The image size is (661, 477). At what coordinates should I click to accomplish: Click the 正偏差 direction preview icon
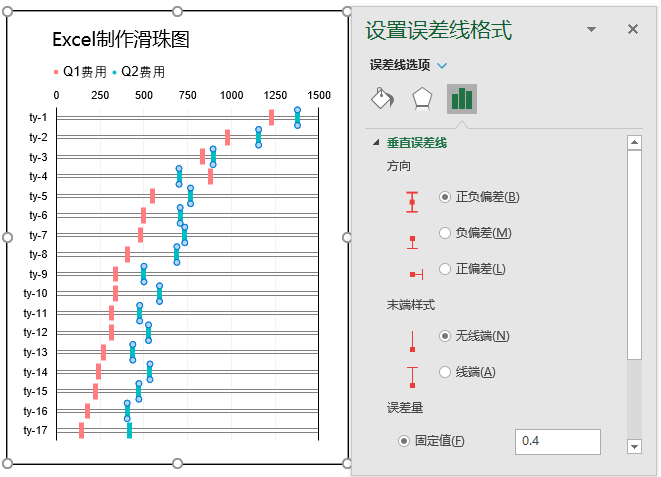coord(416,275)
